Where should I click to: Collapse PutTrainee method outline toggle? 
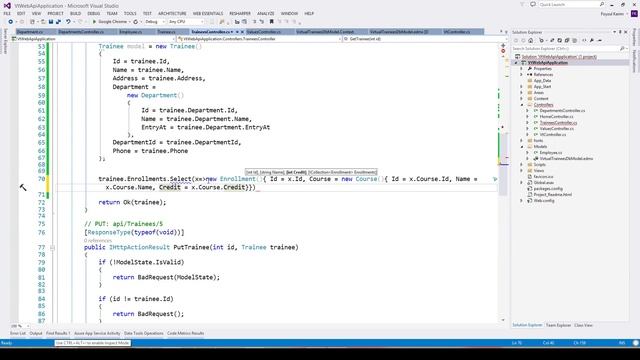pyautogui.click(x=52, y=248)
